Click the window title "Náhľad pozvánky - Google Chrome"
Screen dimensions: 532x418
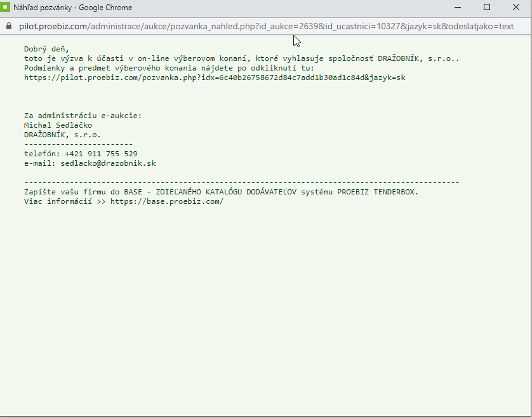[x=73, y=8]
